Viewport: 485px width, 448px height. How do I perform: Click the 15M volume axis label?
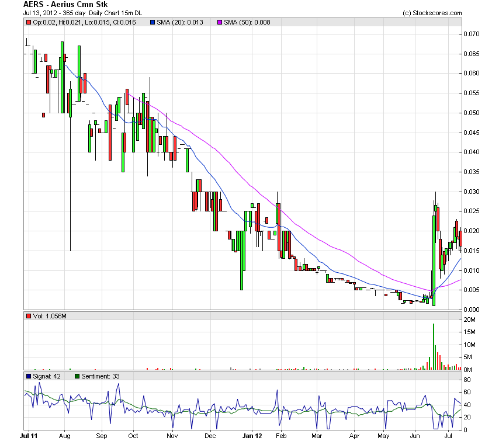(470, 332)
